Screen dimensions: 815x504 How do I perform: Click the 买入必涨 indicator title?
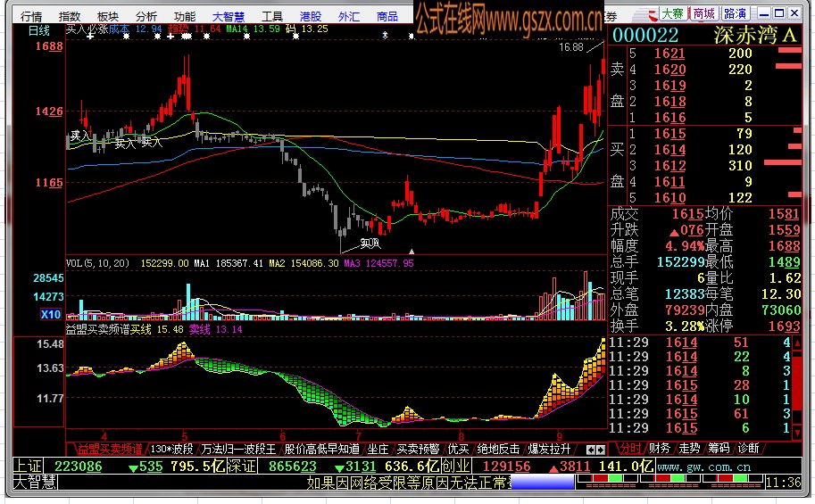[87, 29]
